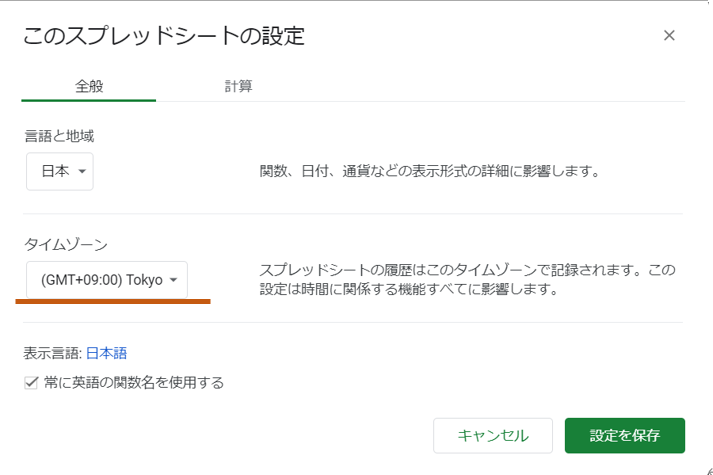Click the タイムゾーン section heading

(x=65, y=244)
